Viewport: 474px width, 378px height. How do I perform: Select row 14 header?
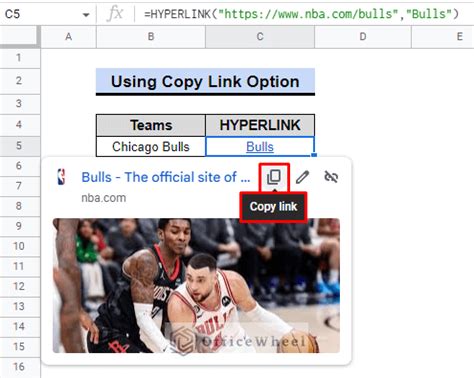(x=19, y=326)
